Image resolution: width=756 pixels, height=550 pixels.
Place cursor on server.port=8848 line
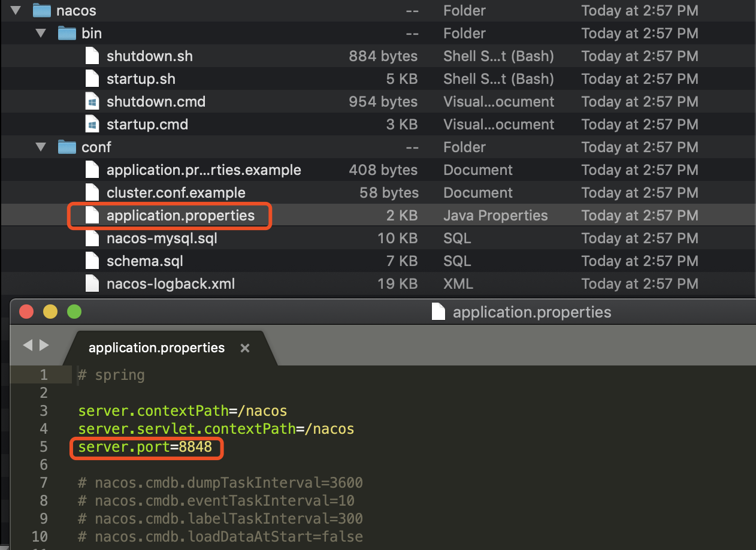click(145, 447)
